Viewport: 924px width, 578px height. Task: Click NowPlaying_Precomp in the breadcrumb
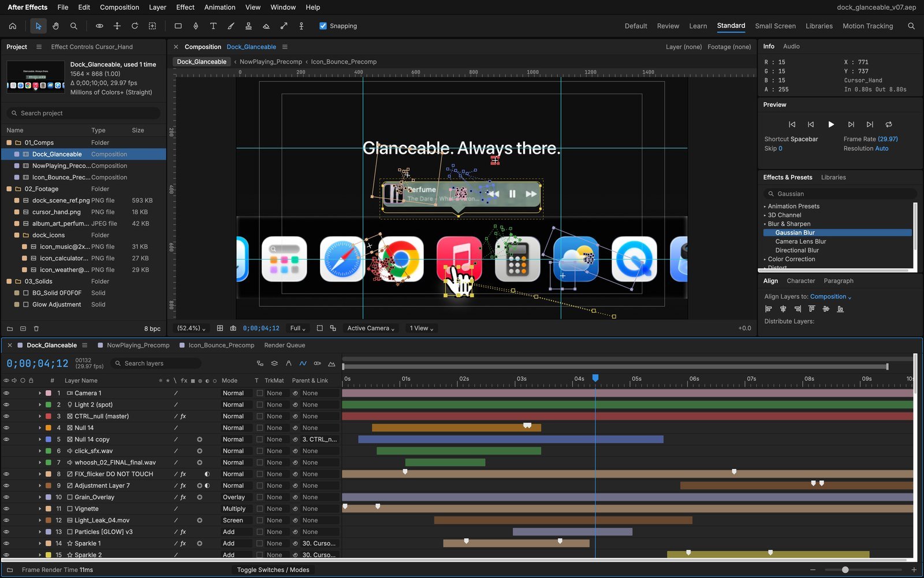(271, 62)
